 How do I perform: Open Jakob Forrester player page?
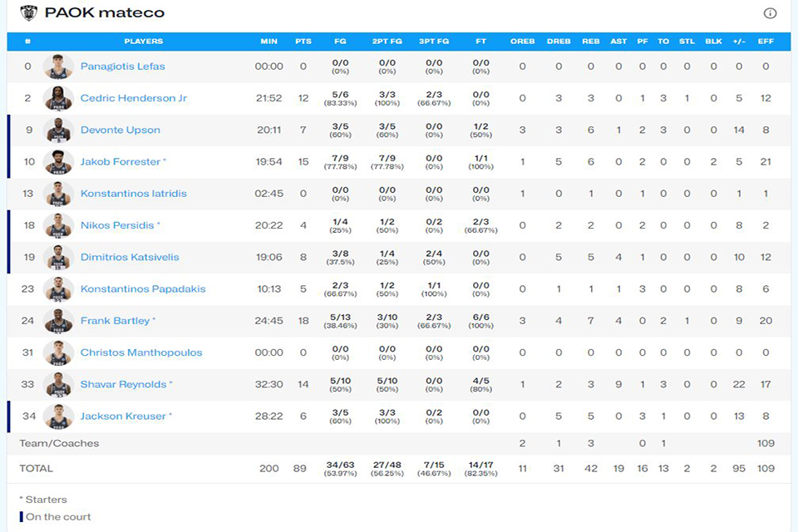coord(120,162)
